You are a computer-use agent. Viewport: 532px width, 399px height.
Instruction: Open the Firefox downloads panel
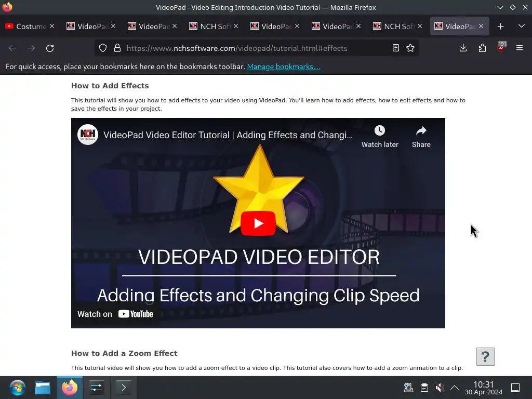click(463, 48)
